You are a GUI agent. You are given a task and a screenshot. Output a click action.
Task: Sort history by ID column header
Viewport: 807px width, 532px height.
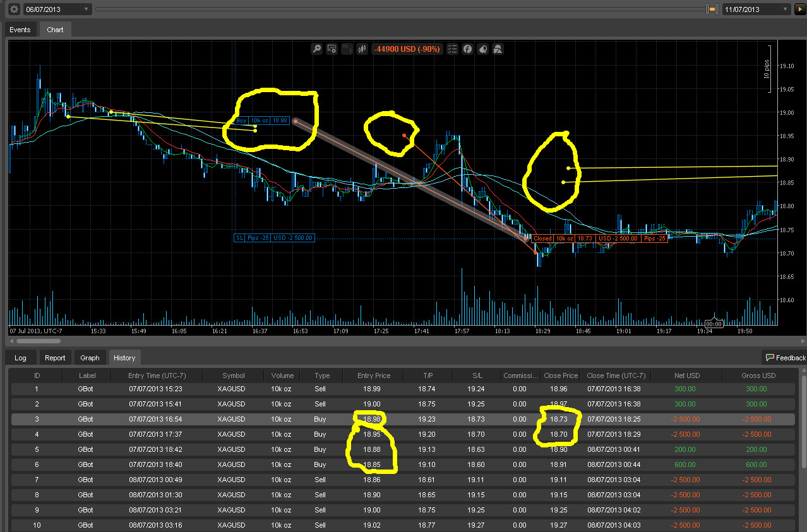click(x=37, y=375)
